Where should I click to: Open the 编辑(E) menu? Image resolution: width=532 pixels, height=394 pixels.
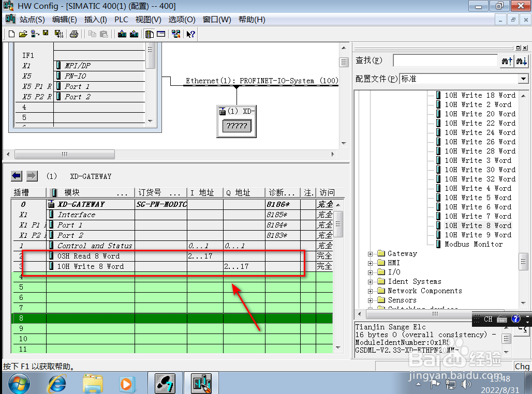(65, 20)
